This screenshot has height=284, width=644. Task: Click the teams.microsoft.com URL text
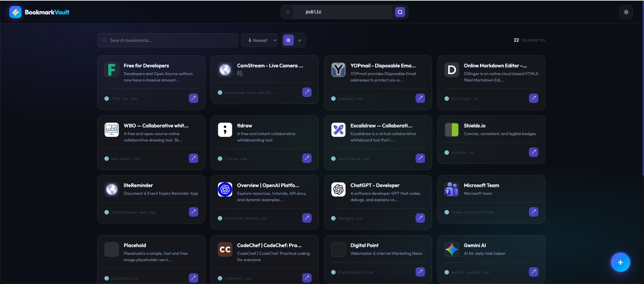click(472, 212)
